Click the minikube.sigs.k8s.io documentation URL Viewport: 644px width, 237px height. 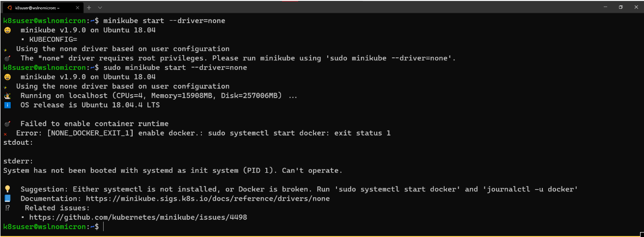click(208, 199)
